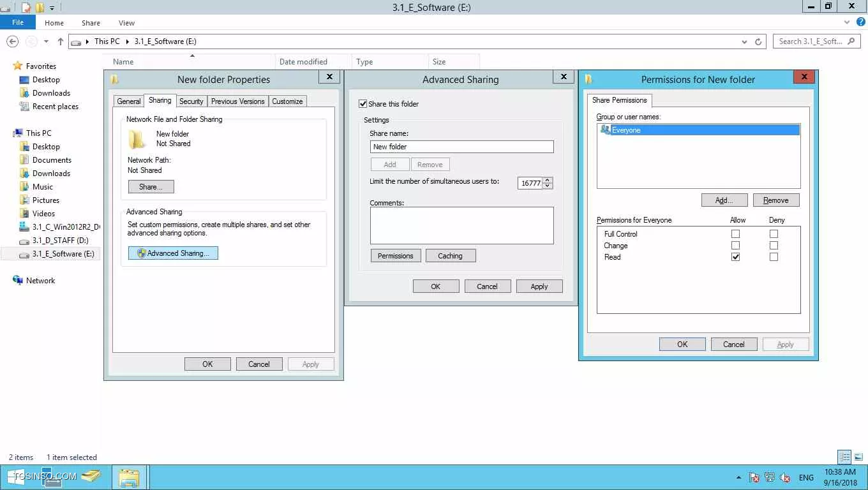
Task: Open Music folder under This PC
Action: [x=43, y=187]
